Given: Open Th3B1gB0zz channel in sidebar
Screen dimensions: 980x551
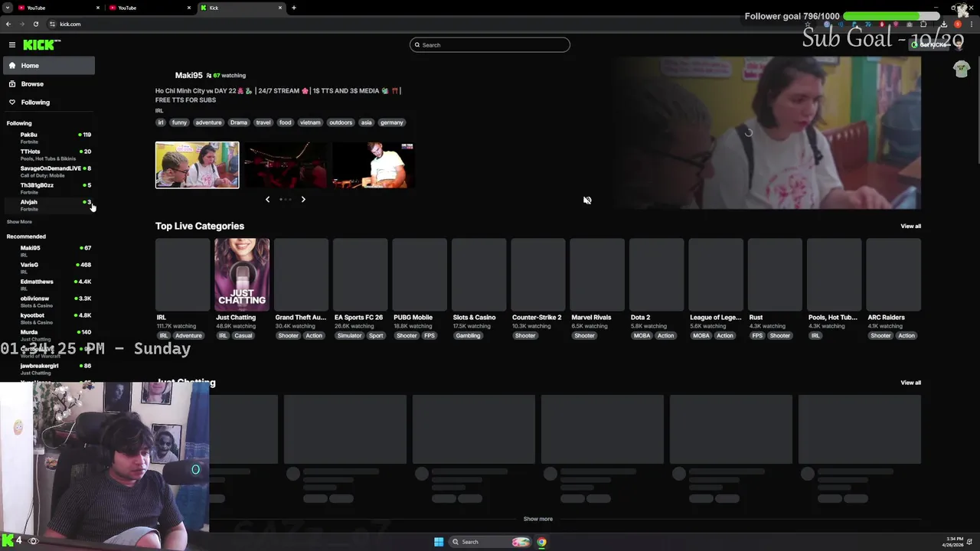Looking at the screenshot, I should click(49, 188).
